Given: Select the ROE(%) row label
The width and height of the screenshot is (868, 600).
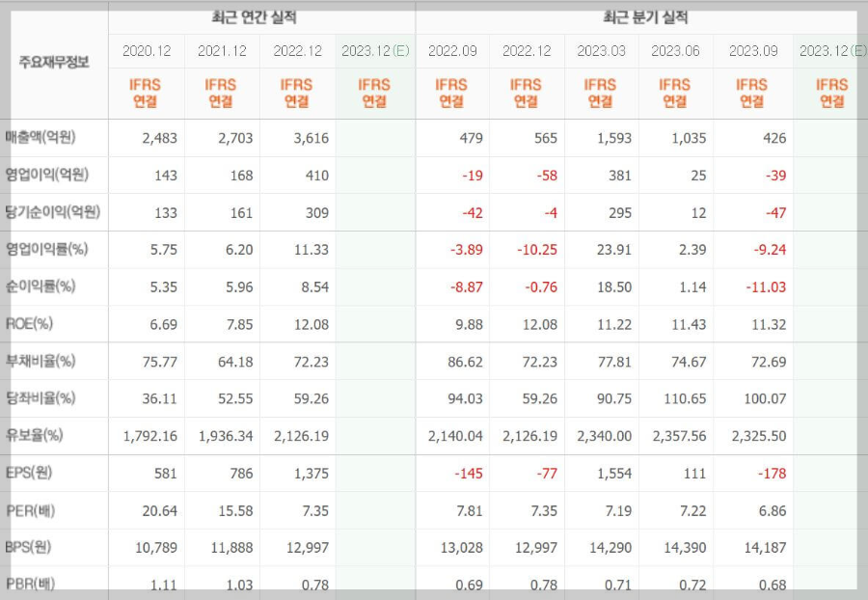Looking at the screenshot, I should (29, 324).
